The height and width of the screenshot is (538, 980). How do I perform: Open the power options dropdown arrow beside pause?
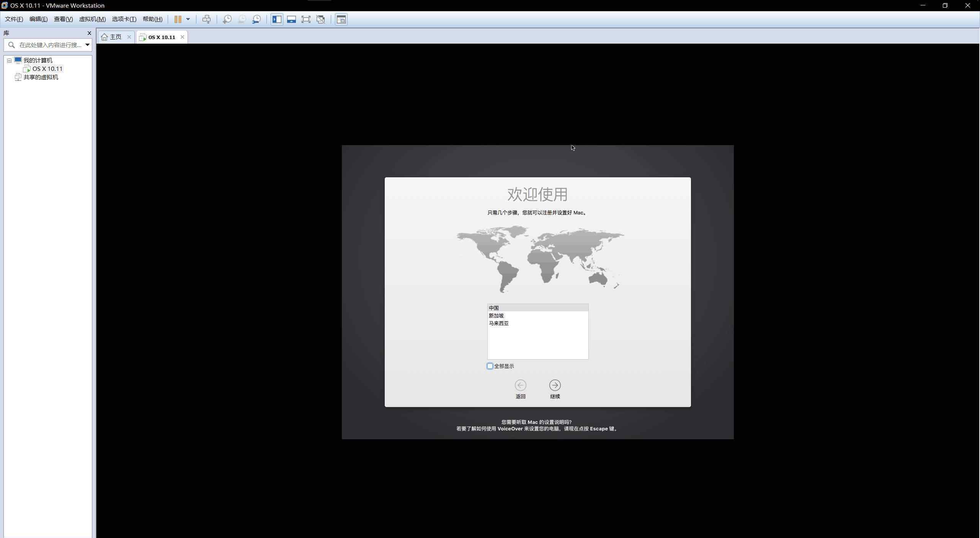click(188, 19)
